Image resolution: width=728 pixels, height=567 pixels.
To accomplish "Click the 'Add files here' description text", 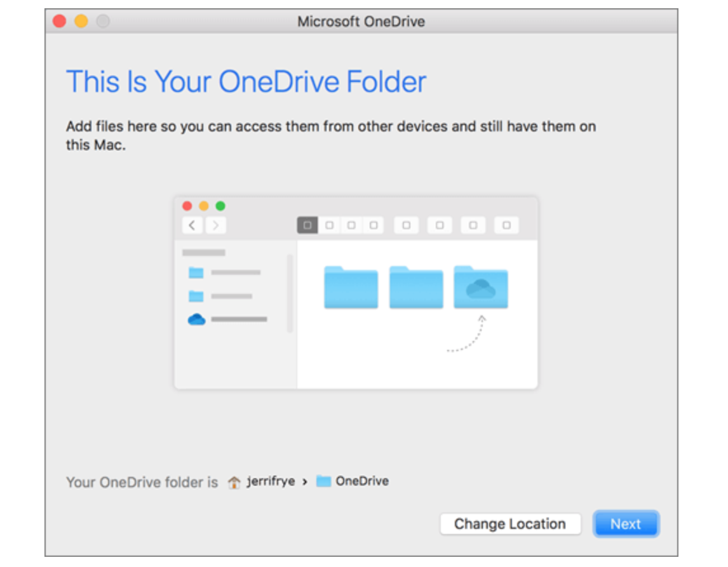I will point(330,135).
